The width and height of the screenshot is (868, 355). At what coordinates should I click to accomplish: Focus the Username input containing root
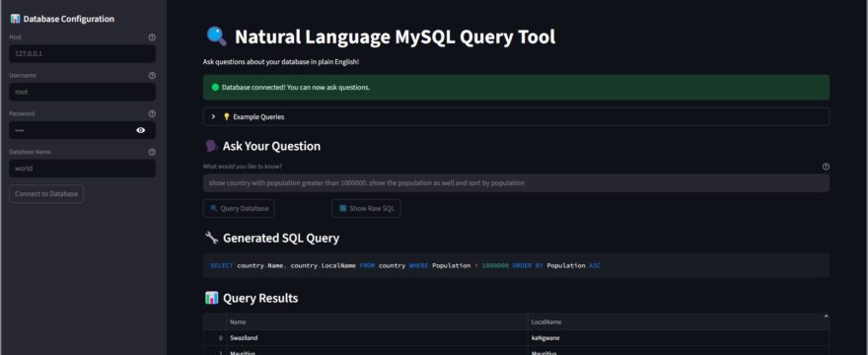tap(82, 92)
